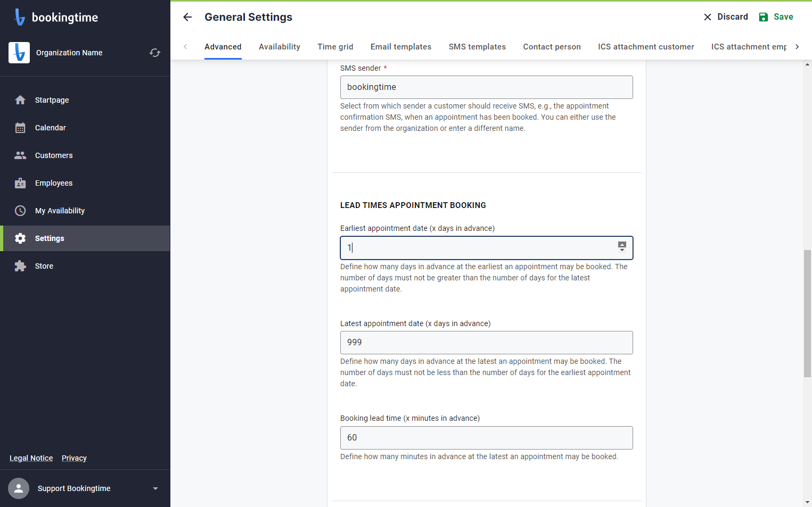The height and width of the screenshot is (507, 812).
Task: Select the Customers menu label
Action: [x=54, y=155]
